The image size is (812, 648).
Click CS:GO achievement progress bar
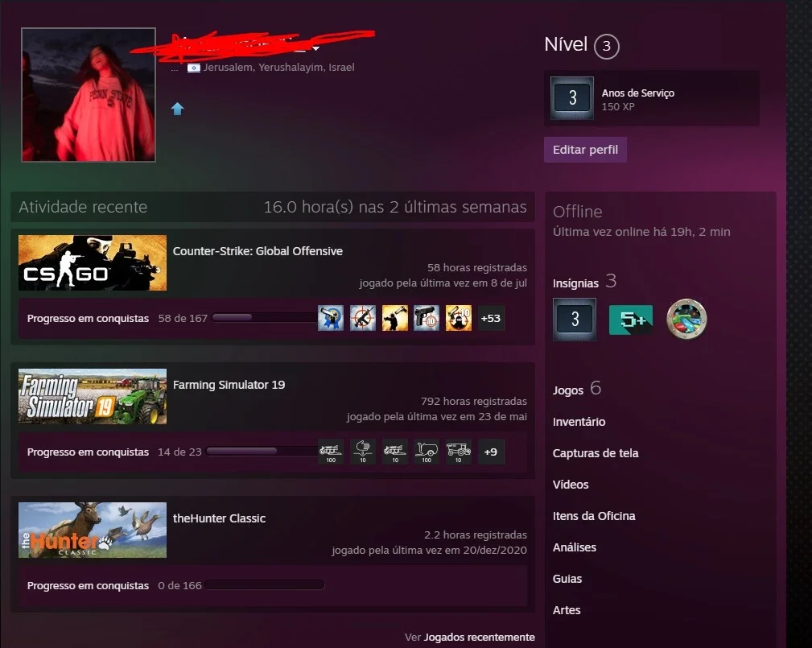click(265, 317)
